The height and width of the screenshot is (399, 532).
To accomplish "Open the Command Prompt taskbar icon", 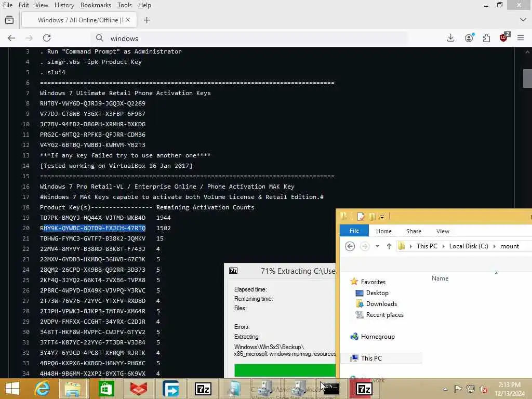I will (331, 389).
